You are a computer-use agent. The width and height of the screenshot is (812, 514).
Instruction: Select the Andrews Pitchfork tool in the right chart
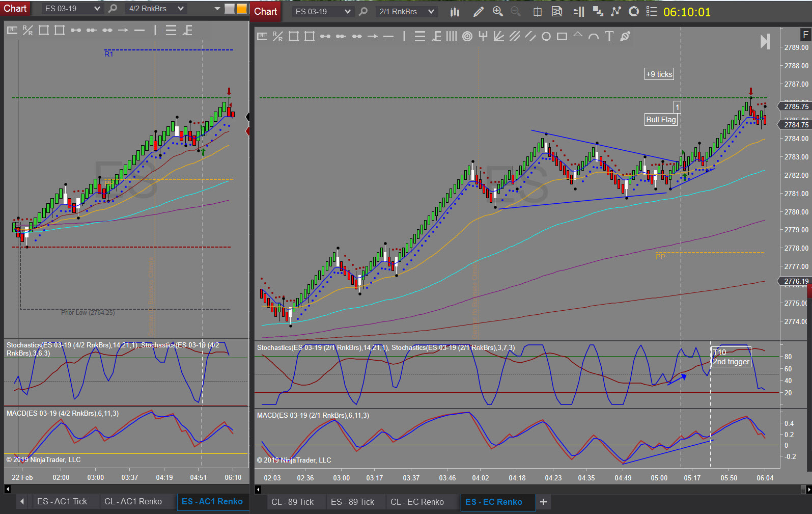[x=483, y=36]
